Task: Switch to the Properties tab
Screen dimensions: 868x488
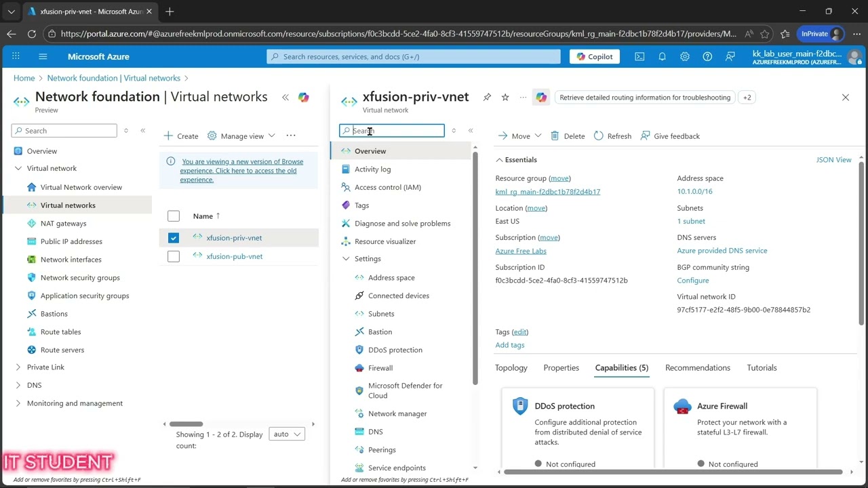Action: tap(561, 368)
